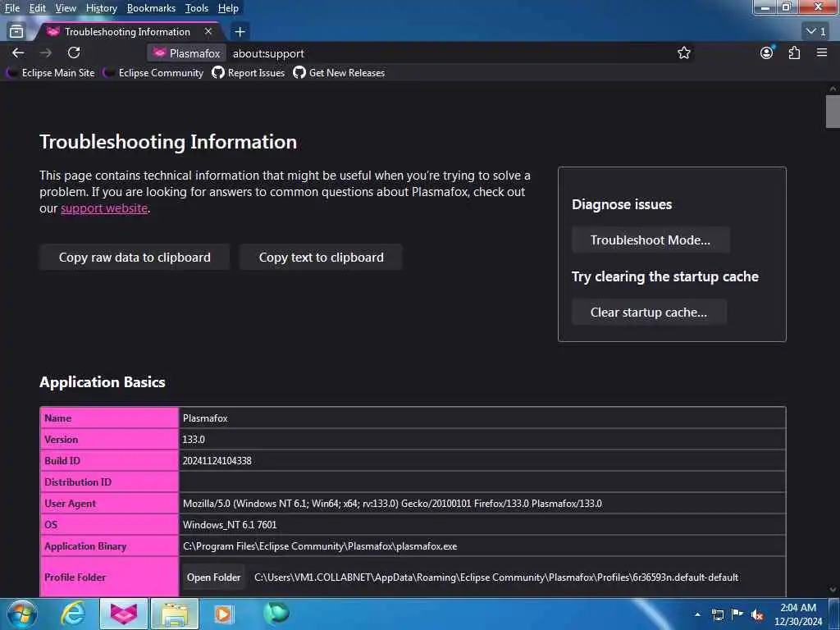
Task: Click the page vertical scrollbar thumb
Action: [x=833, y=112]
